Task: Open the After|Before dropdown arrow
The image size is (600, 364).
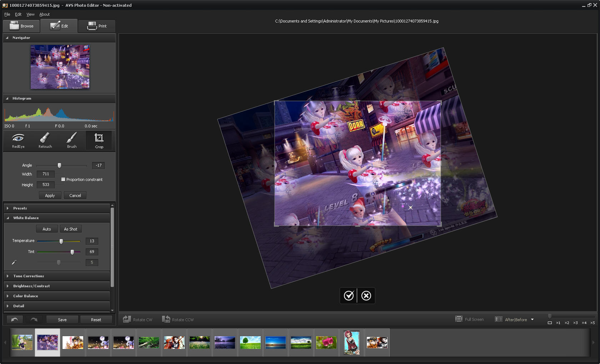Action: [532, 319]
